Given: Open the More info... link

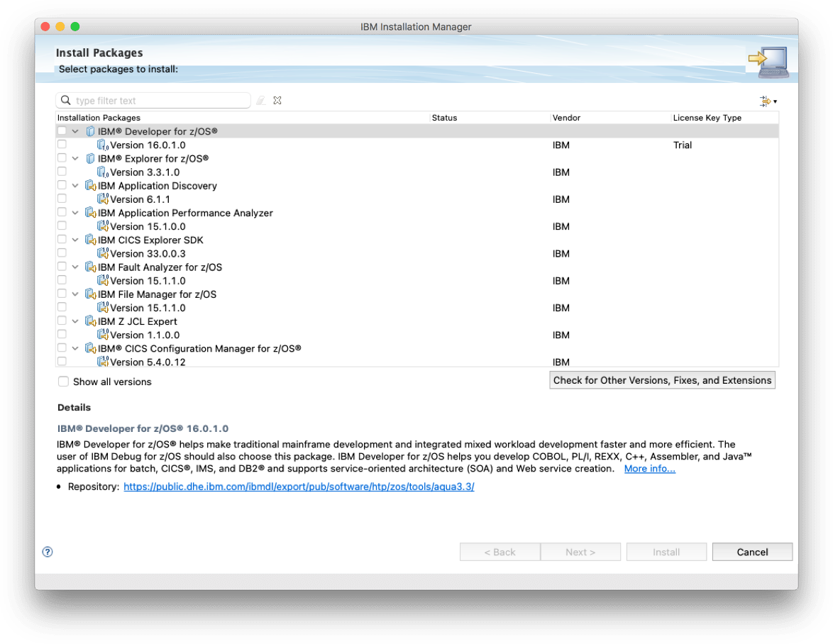Looking at the screenshot, I should click(x=649, y=468).
